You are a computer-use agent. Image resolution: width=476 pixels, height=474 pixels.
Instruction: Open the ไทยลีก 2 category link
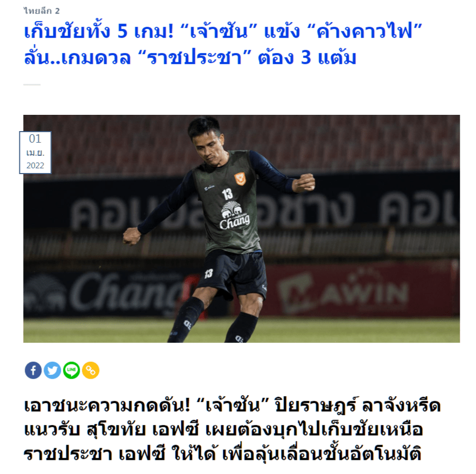(41, 11)
